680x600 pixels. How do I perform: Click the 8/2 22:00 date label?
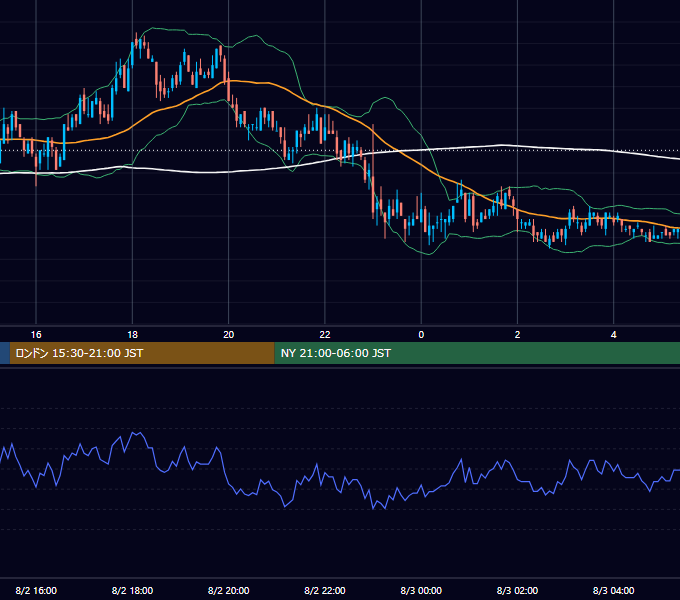click(325, 590)
